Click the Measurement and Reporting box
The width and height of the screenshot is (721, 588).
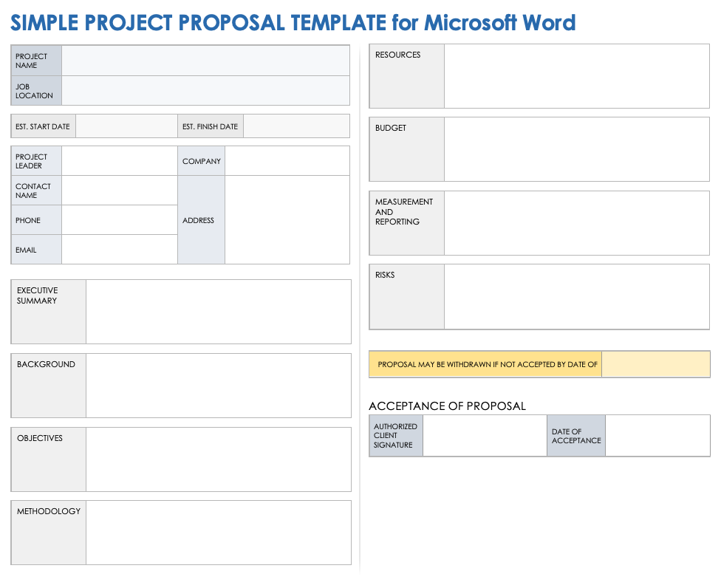click(x=576, y=223)
